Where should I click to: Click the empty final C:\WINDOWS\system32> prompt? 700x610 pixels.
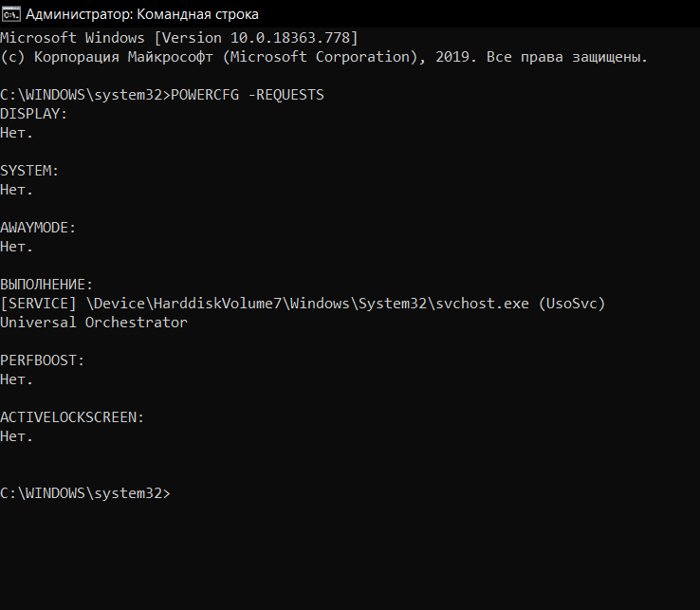click(85, 493)
